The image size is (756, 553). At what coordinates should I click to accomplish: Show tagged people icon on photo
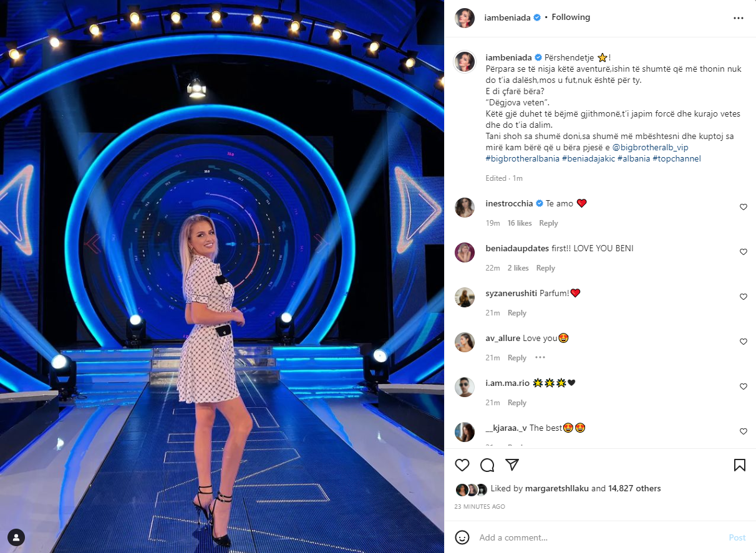16,537
